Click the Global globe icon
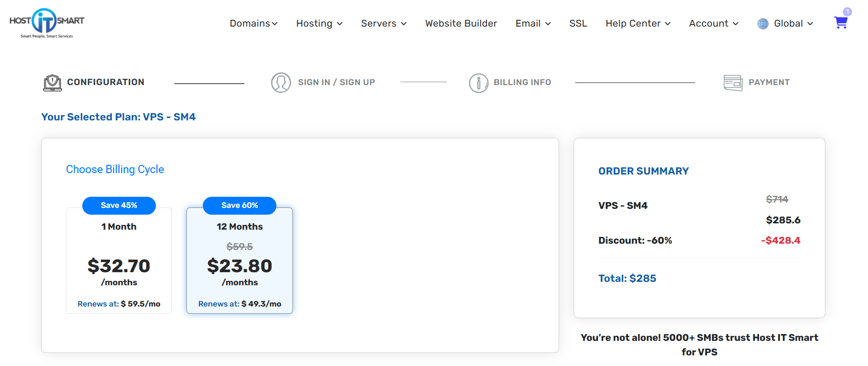The width and height of the screenshot is (868, 366). click(763, 24)
